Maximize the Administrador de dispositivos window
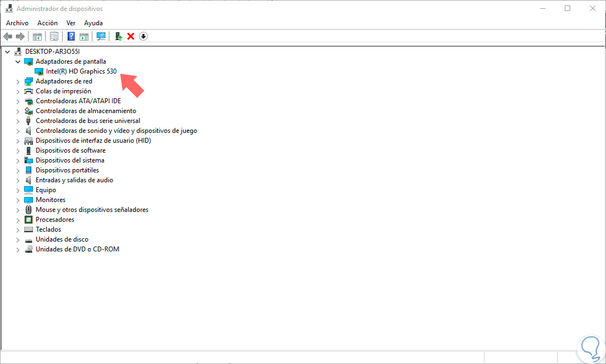 click(x=568, y=8)
